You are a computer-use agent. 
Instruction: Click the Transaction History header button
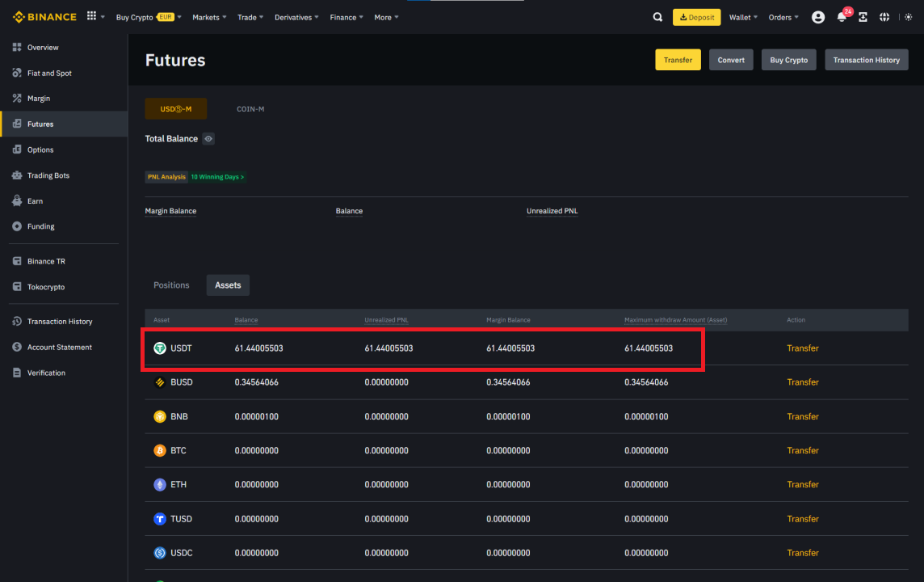866,60
